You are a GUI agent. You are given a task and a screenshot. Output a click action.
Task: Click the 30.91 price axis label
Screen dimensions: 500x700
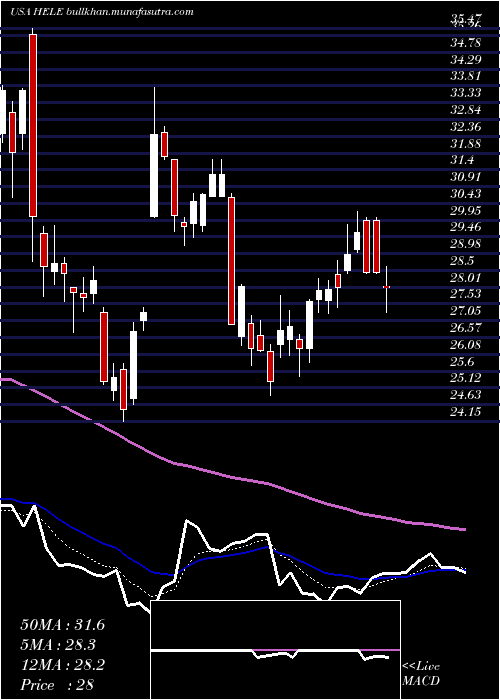coord(466,177)
